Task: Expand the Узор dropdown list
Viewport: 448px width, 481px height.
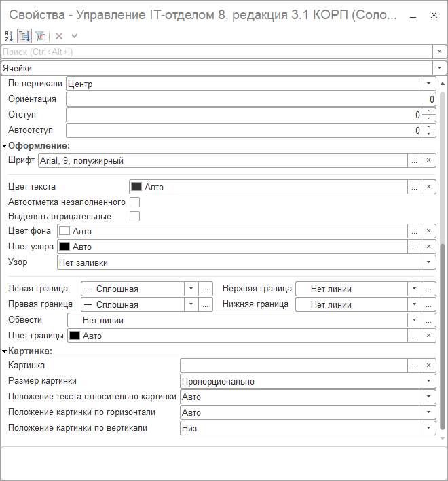Action: coord(428,262)
